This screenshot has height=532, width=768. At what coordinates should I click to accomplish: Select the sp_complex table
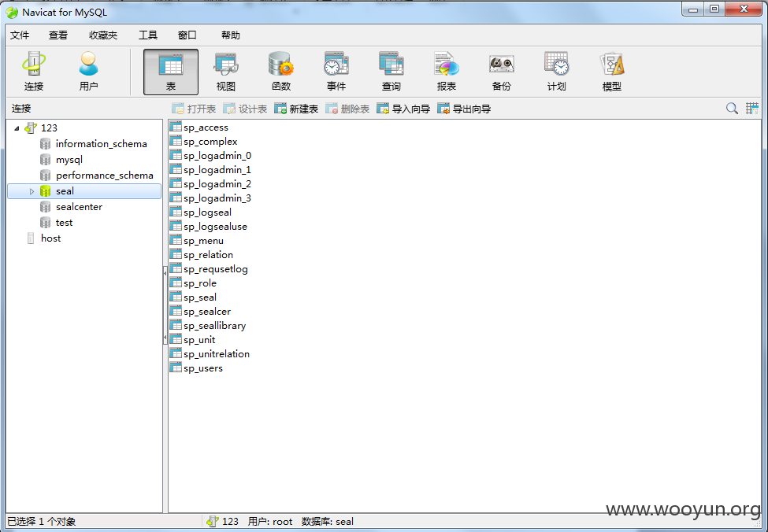(x=210, y=142)
